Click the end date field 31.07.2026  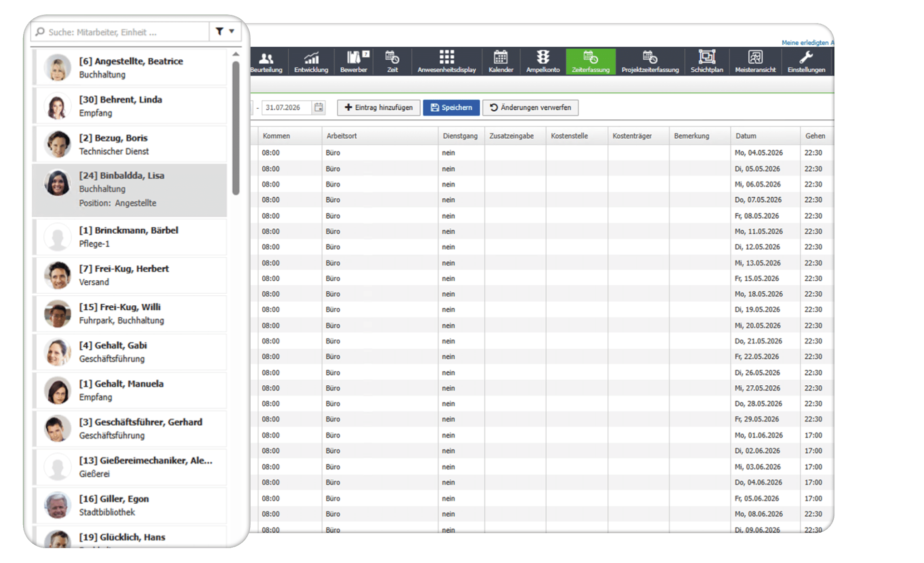coord(287,107)
